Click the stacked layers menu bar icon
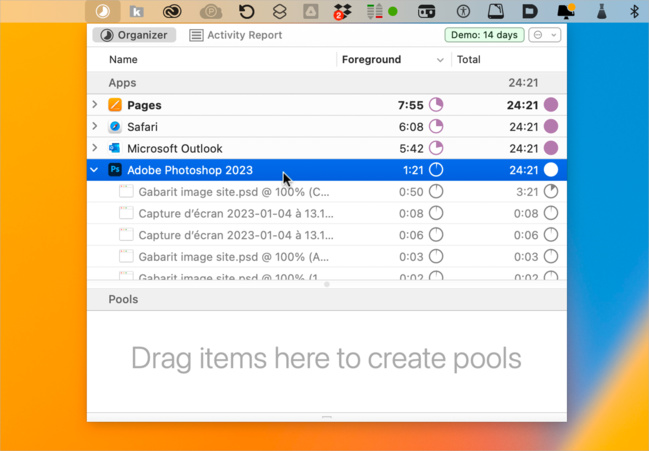 280,12
